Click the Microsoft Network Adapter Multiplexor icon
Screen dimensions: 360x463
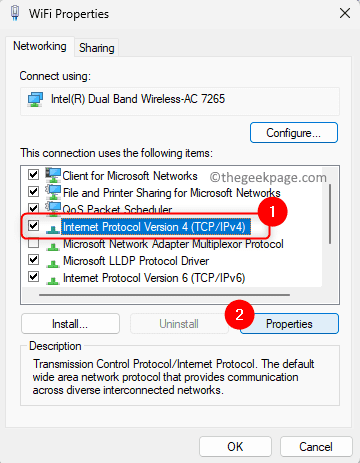(53, 246)
